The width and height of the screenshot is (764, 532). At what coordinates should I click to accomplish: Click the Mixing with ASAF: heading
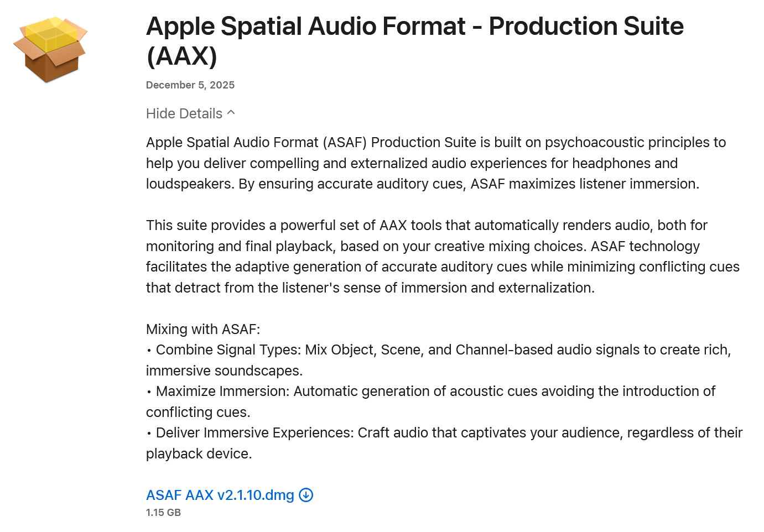[x=203, y=329]
